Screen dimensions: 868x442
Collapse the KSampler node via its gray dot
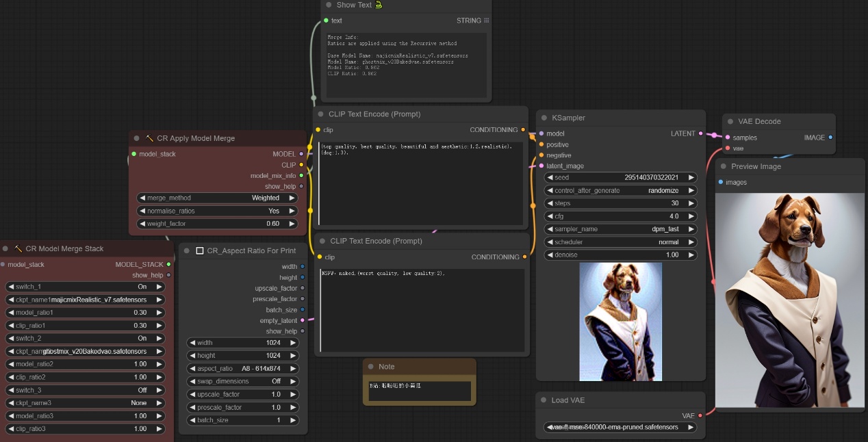click(x=544, y=118)
